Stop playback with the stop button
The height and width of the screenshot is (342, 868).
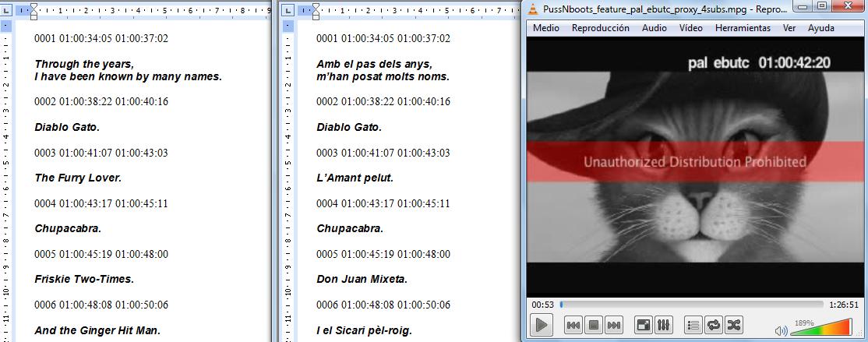(593, 325)
